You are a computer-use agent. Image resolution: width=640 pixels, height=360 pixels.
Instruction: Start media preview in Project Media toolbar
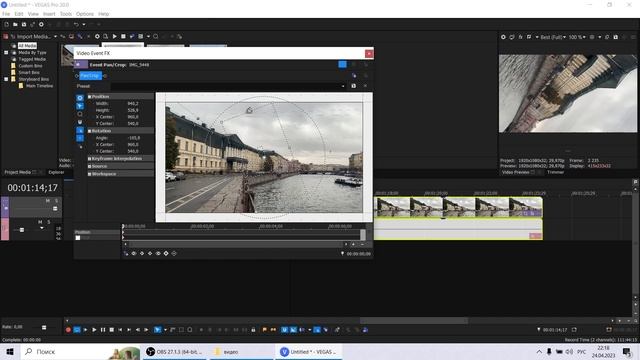[115, 37]
